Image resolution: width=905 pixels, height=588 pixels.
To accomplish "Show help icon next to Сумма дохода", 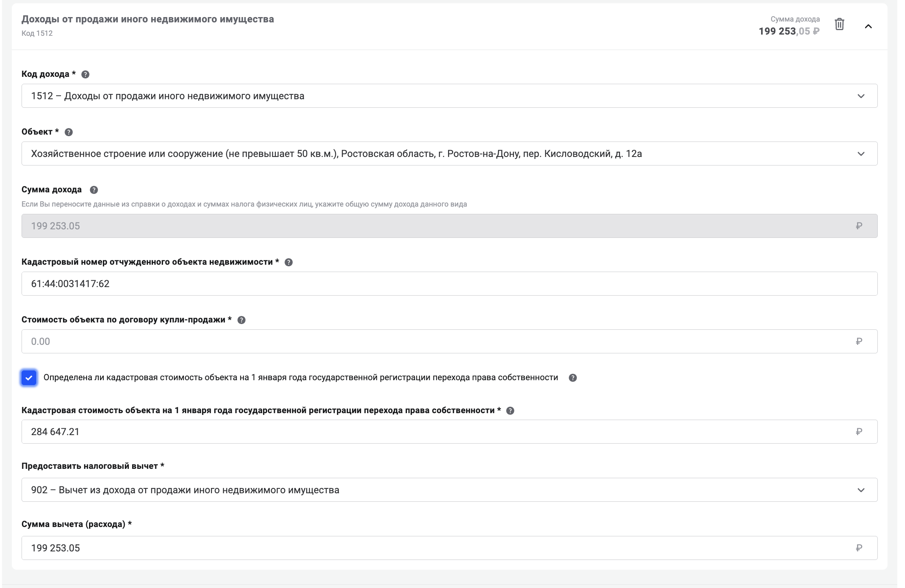I will click(x=94, y=190).
